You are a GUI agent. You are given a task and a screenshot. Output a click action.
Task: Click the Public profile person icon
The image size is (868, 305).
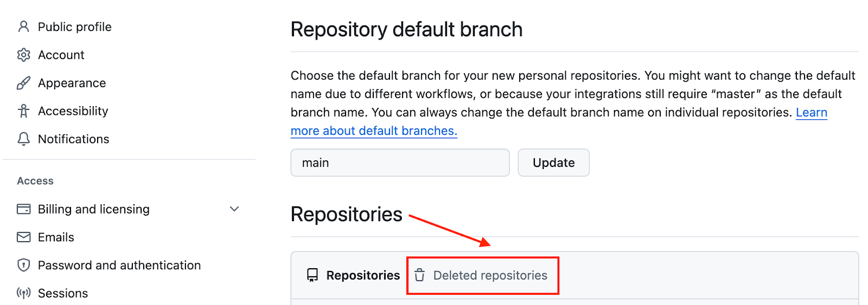click(23, 27)
